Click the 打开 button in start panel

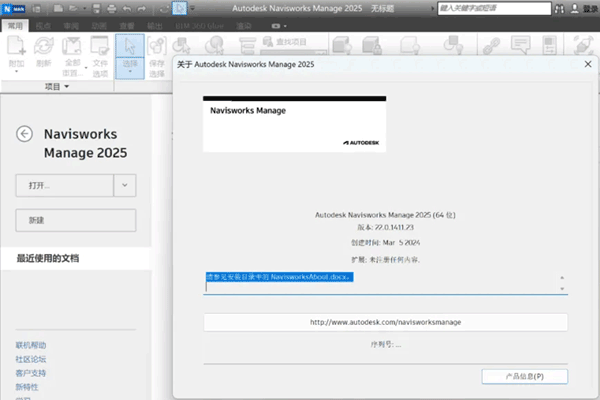tap(65, 185)
